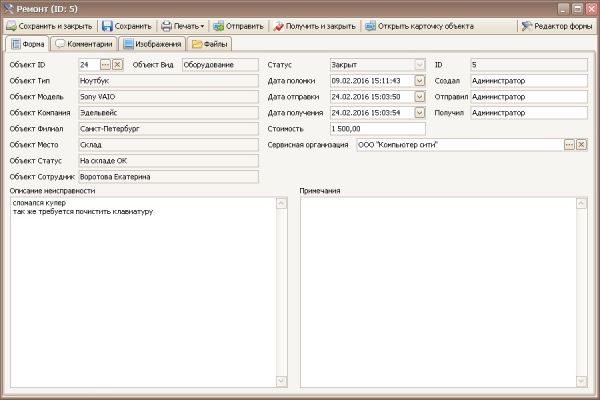Clear Объект ID with the X button

point(117,64)
